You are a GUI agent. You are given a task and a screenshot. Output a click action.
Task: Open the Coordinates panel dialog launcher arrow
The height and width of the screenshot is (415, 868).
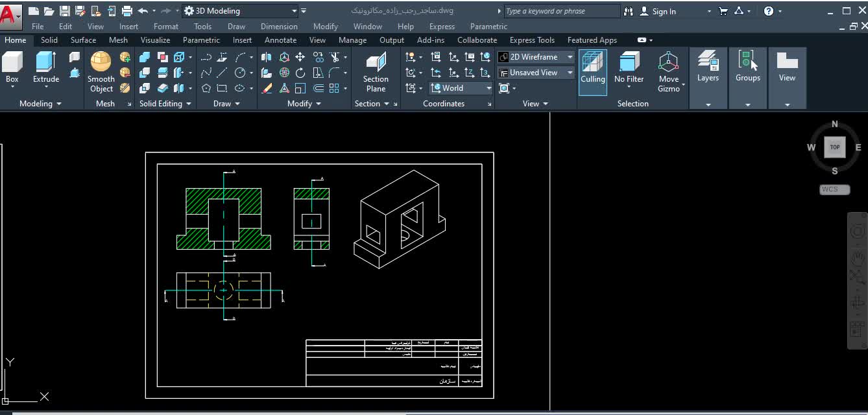pyautogui.click(x=488, y=104)
